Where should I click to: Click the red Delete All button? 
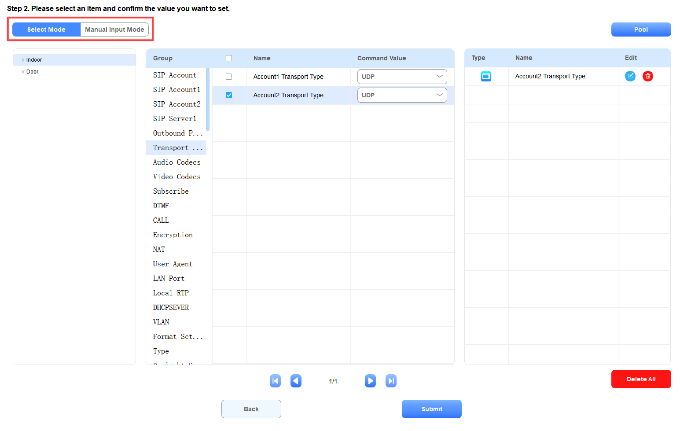click(640, 379)
